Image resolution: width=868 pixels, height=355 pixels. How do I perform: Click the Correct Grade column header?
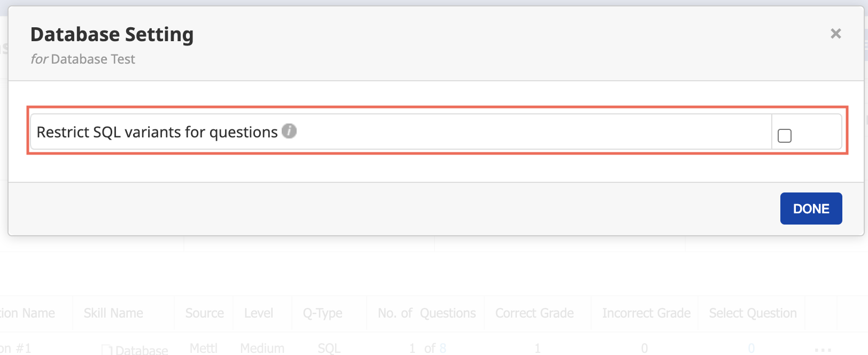point(534,313)
